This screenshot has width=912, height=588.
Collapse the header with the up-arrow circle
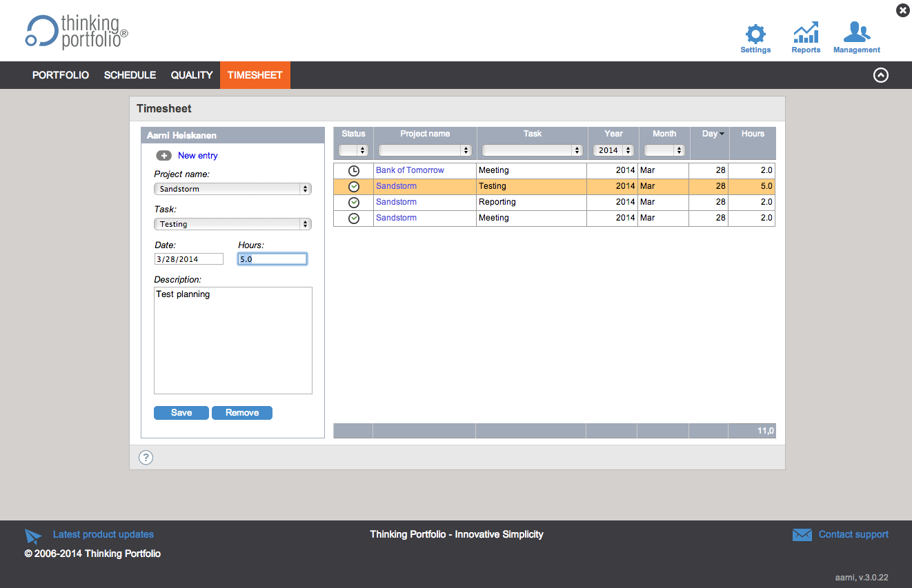pyautogui.click(x=881, y=75)
